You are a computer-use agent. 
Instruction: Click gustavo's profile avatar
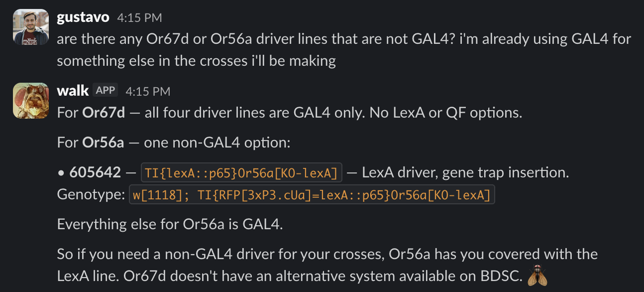pos(30,27)
